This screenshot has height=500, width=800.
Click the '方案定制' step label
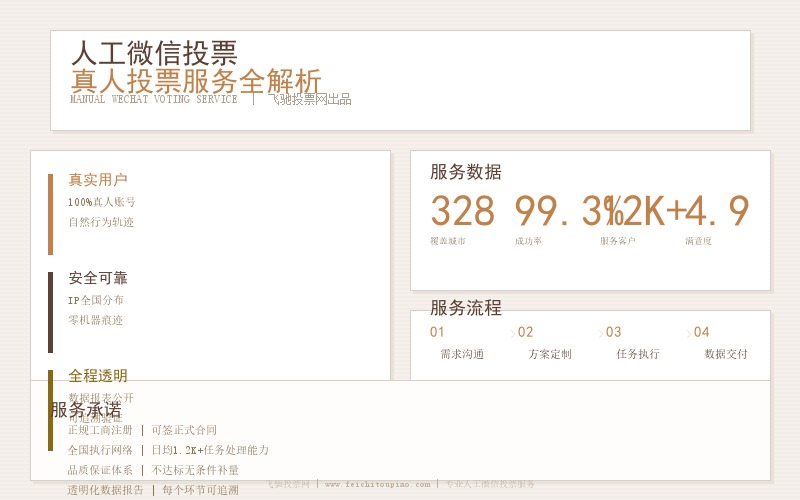click(550, 354)
